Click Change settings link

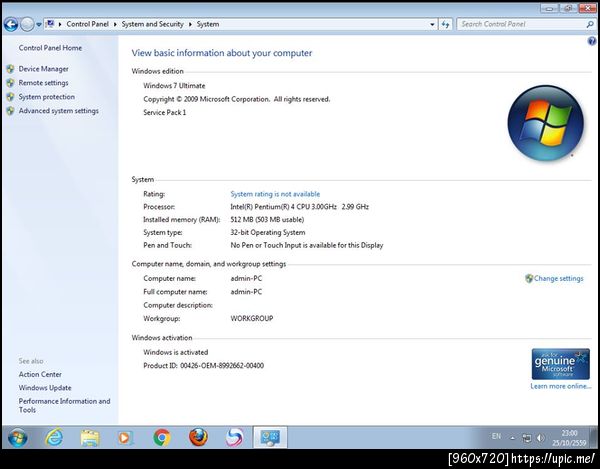tap(558, 278)
